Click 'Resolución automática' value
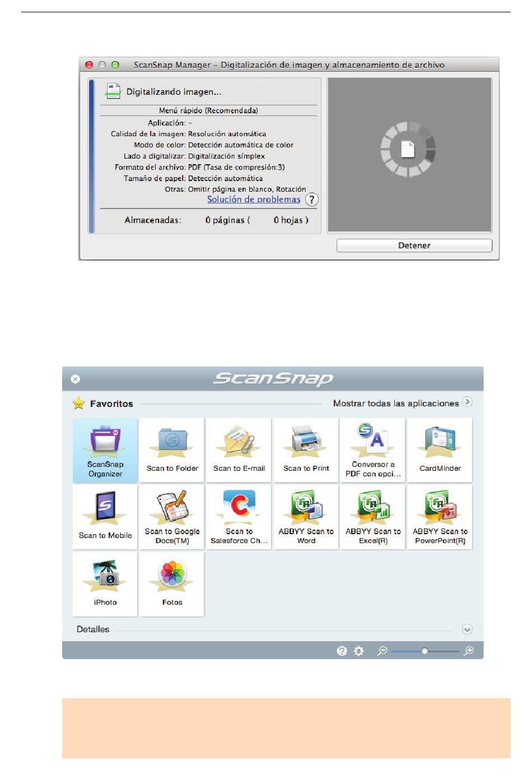Viewport: 532px width, 783px height. 227,134
